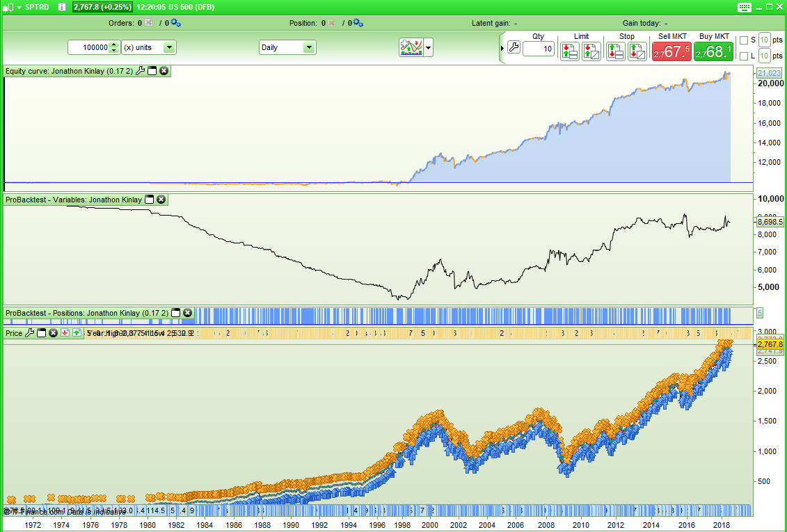Click the green up-arrow icon in Price panel
787x532 pixels.
77,332
